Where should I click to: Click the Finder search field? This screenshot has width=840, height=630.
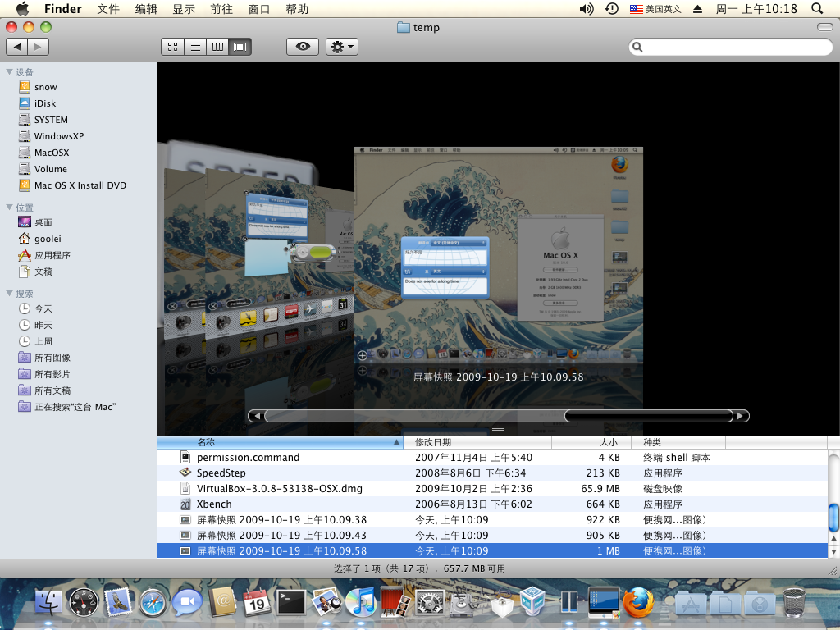tap(731, 47)
